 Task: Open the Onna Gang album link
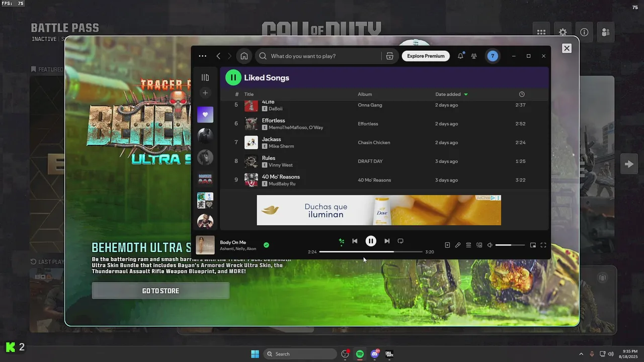coord(370,105)
